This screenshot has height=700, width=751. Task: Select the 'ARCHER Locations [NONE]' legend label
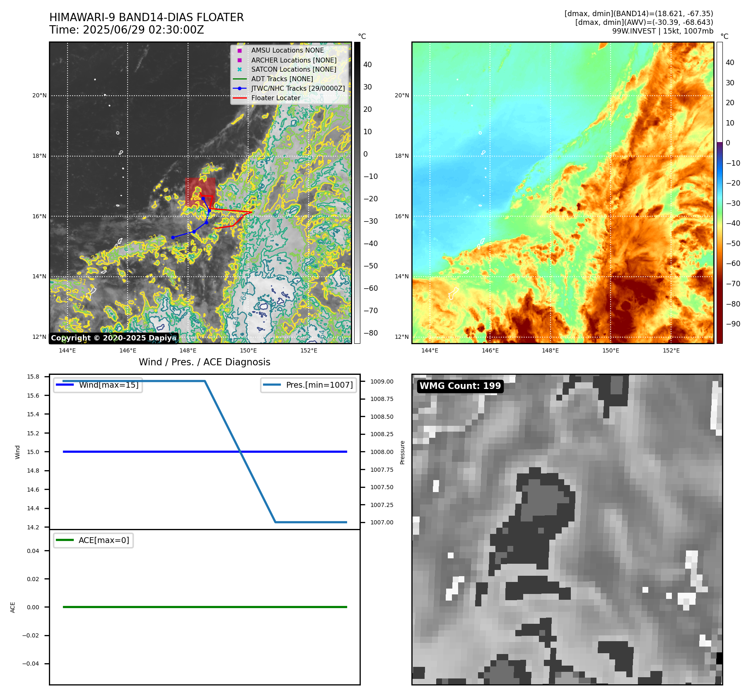pyautogui.click(x=294, y=60)
